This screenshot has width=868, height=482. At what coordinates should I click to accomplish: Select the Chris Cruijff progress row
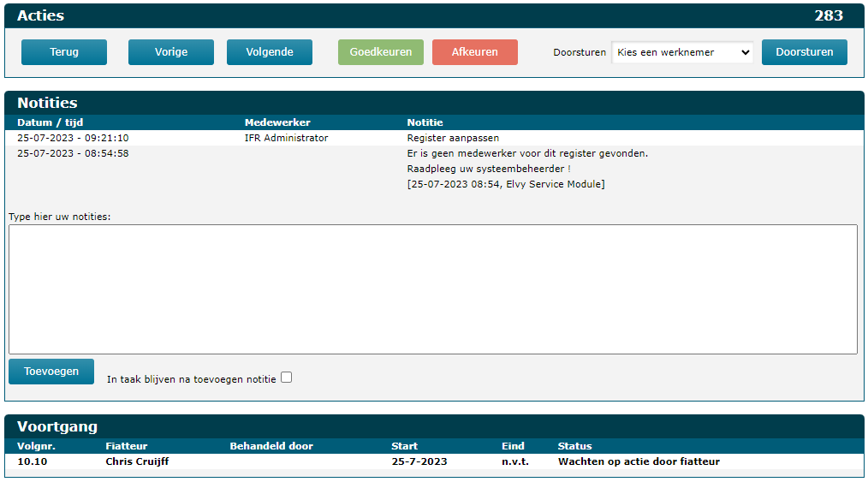click(137, 461)
